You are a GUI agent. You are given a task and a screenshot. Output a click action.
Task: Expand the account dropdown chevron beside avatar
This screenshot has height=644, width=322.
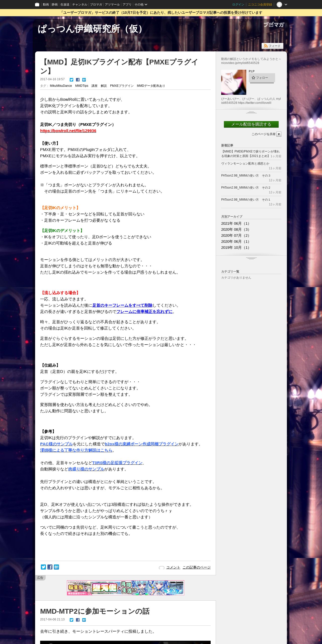[x=286, y=5]
